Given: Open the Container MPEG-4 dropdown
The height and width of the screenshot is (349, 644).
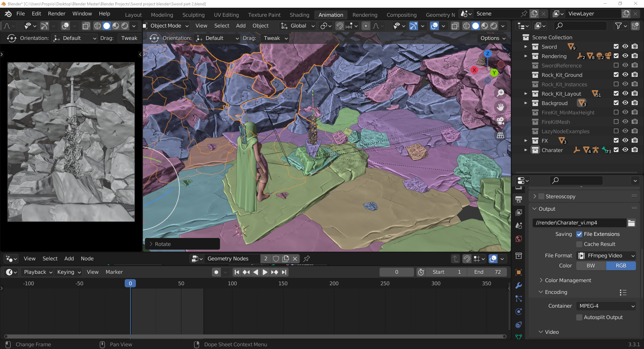Looking at the screenshot, I should tap(606, 306).
